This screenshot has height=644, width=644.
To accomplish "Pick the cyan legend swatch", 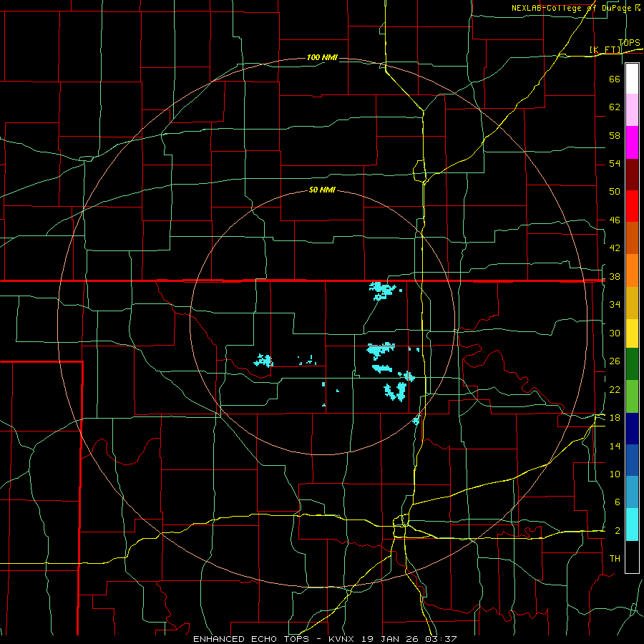I will tap(632, 525).
